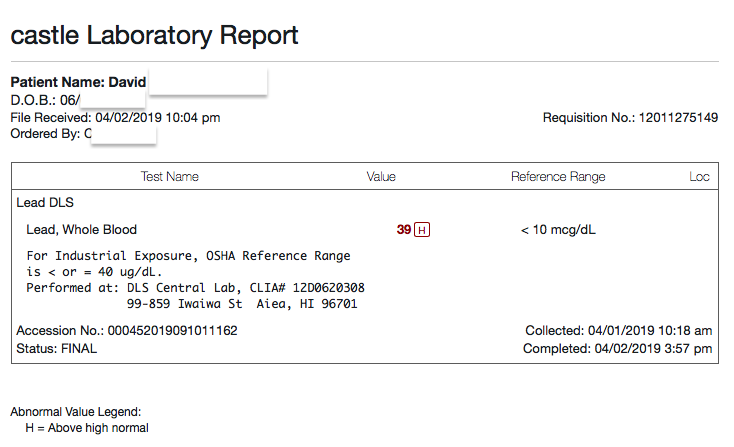Click the Loc column header
The height and width of the screenshot is (447, 734).
pyautogui.click(x=699, y=176)
